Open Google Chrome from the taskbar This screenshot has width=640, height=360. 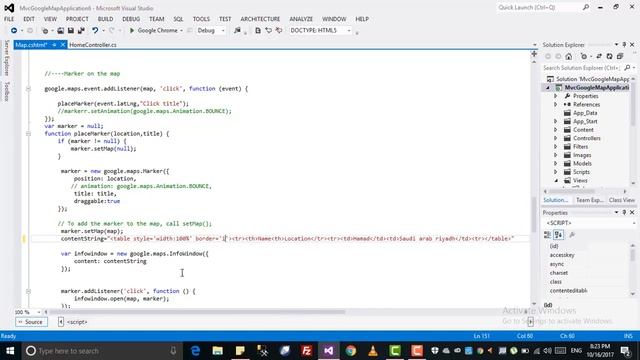pyautogui.click(x=351, y=351)
